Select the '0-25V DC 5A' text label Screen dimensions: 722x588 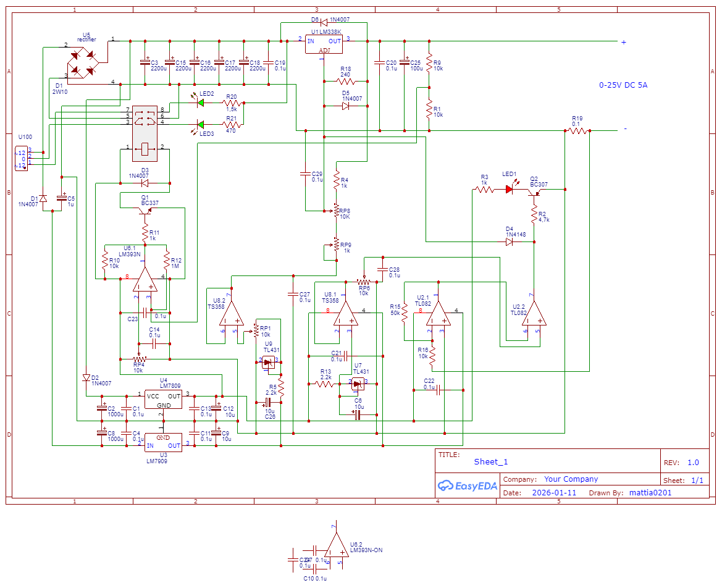623,85
